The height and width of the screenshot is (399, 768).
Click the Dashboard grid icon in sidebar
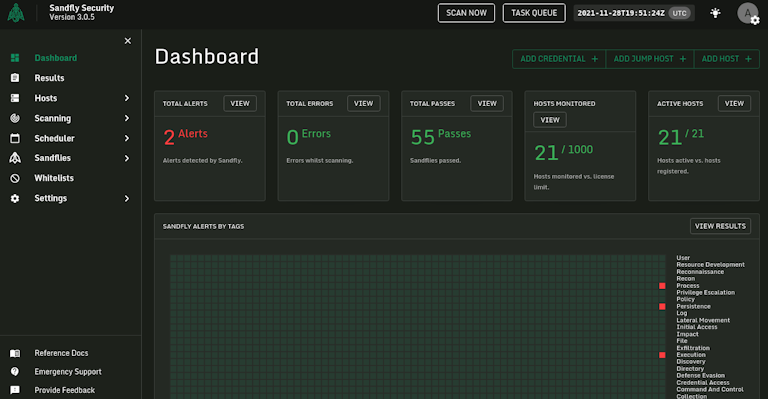point(15,58)
